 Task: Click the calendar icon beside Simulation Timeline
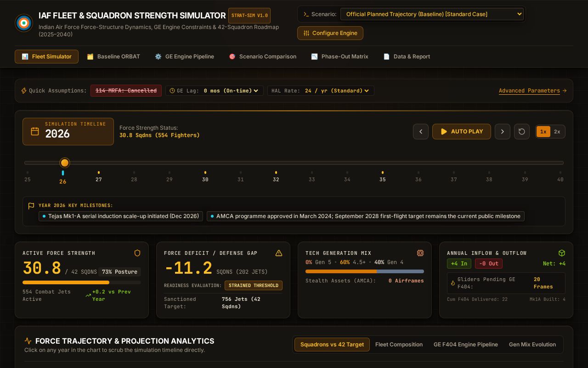click(35, 132)
